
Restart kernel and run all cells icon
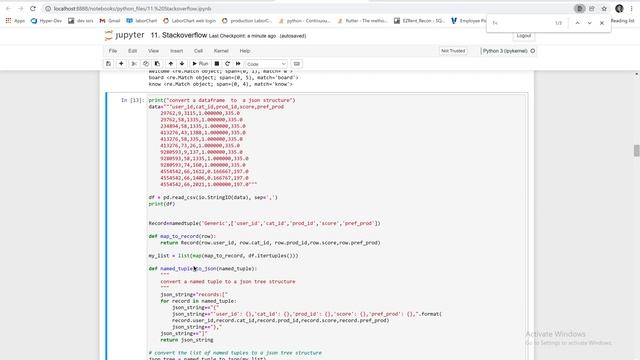click(x=238, y=64)
